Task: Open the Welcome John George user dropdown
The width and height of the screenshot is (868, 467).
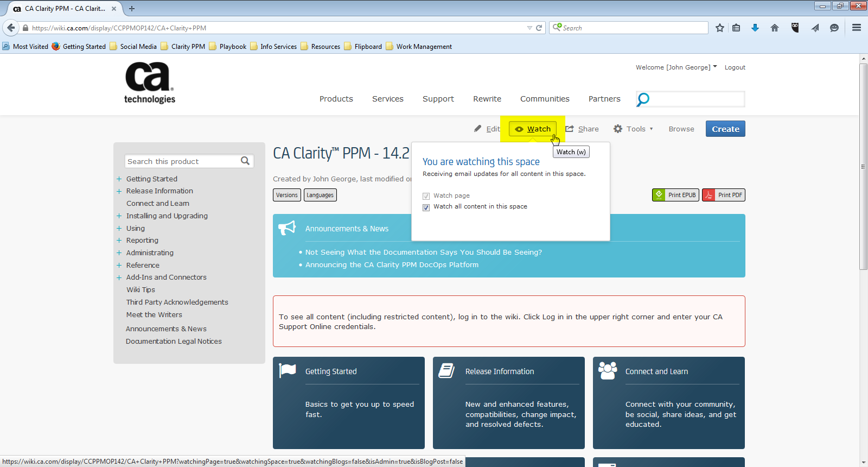Action: tap(676, 67)
